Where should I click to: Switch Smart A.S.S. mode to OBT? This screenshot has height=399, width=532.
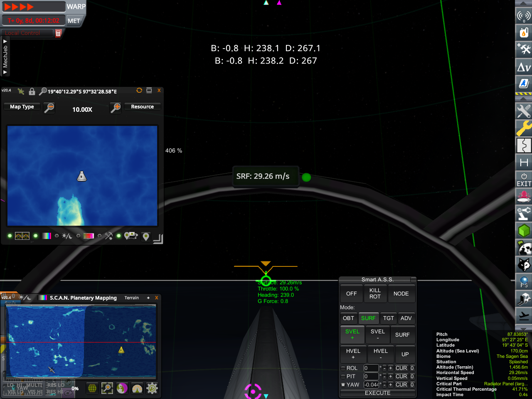click(348, 318)
